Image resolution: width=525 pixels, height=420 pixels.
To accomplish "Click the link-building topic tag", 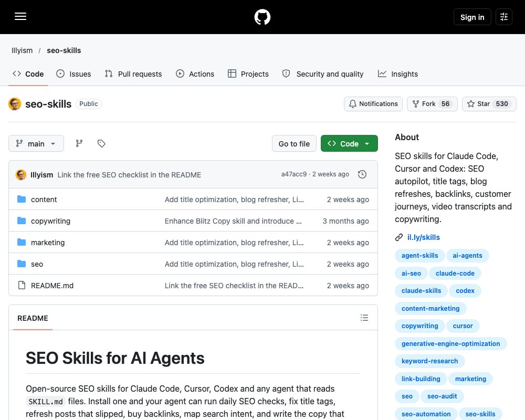I will (421, 379).
